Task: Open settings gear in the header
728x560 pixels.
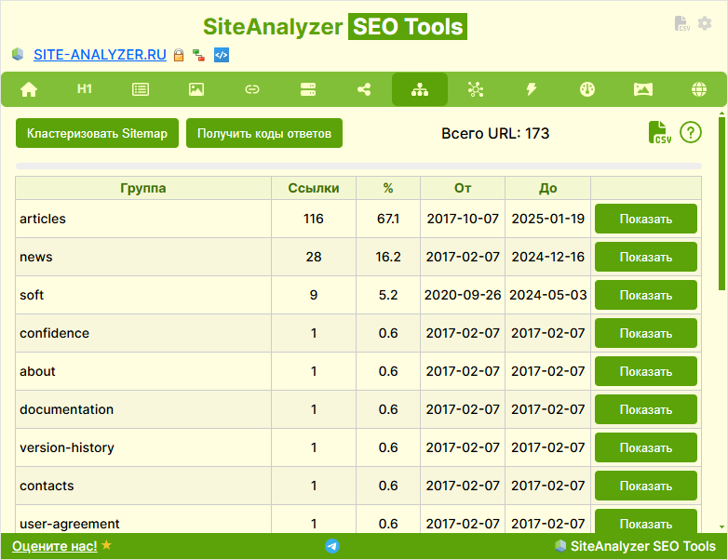Action: (705, 23)
